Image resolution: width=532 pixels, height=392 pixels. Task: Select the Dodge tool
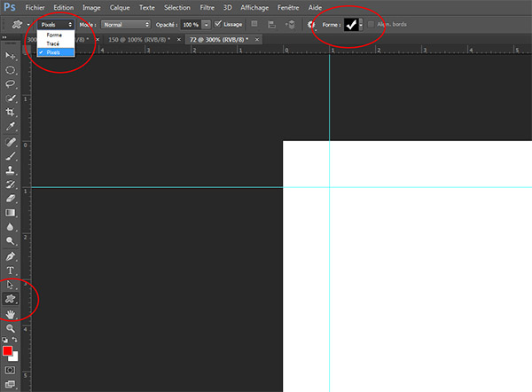click(x=10, y=241)
